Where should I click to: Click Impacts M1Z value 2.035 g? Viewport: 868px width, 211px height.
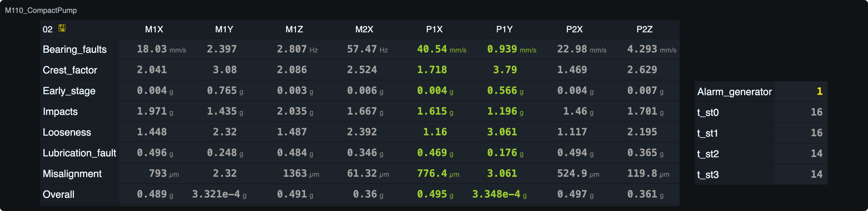click(295, 111)
